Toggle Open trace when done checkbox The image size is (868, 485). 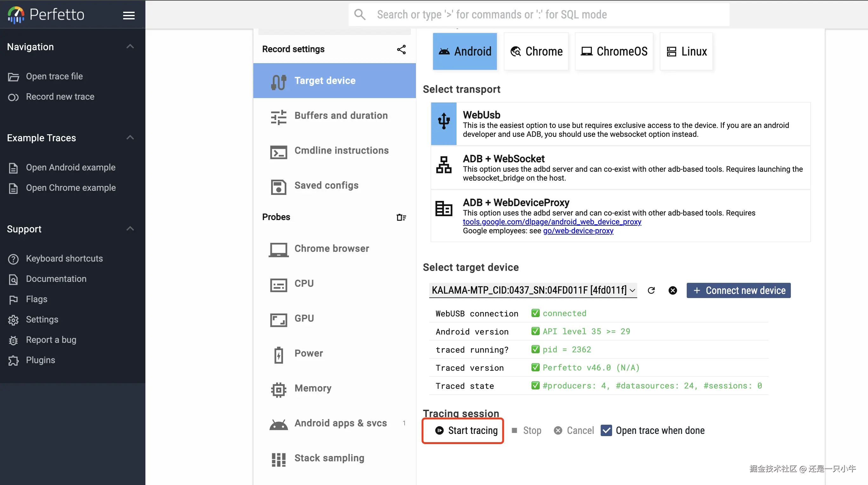point(606,430)
